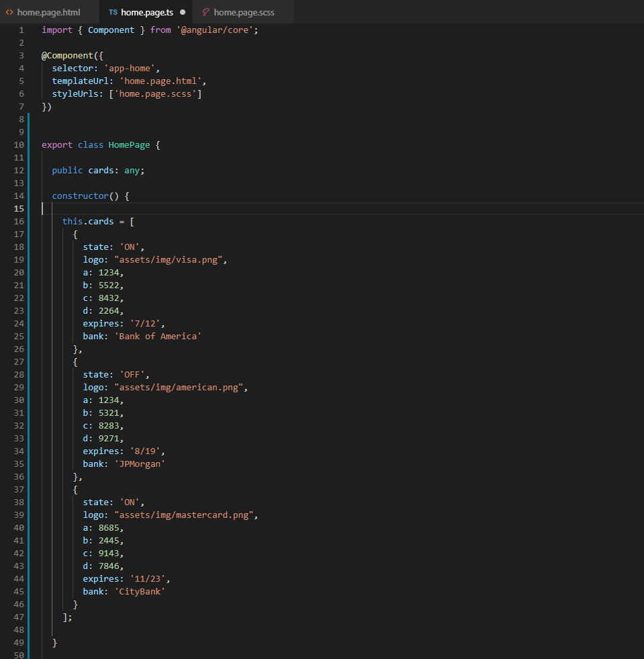Click the "assets/img/american.png" string
Screen dimensions: 644x659
point(179,387)
